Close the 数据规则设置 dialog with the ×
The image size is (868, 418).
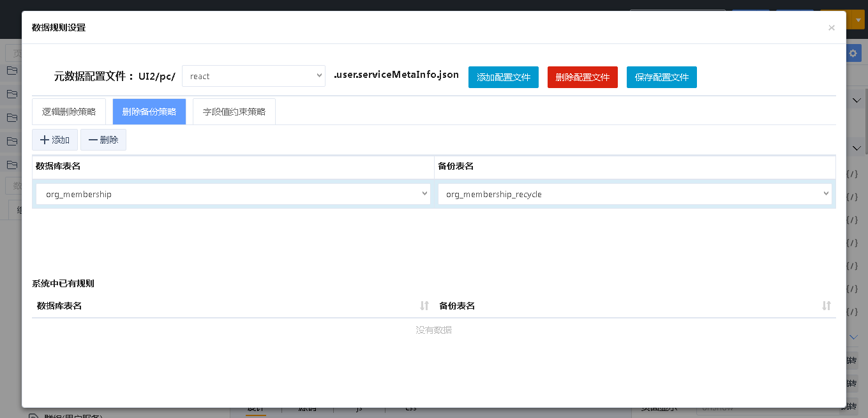point(831,27)
